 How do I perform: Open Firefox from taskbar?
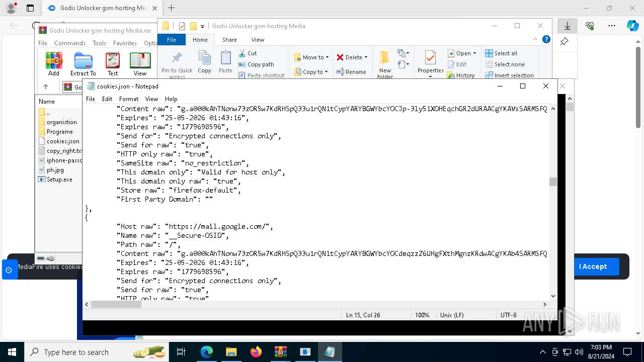coord(256,352)
